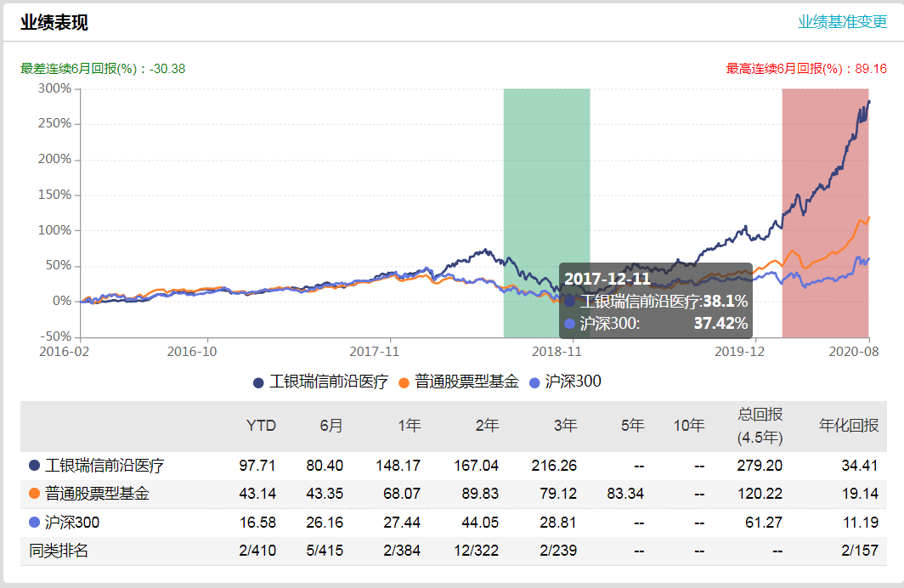Toggle 沪深300 series in chart legend
The image size is (904, 588).
565,382
